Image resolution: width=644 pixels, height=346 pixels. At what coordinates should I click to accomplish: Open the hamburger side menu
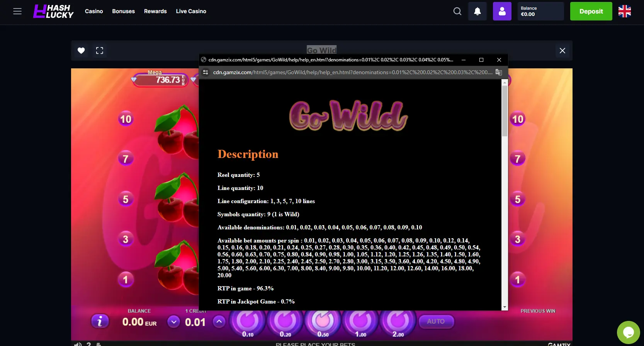coord(17,11)
